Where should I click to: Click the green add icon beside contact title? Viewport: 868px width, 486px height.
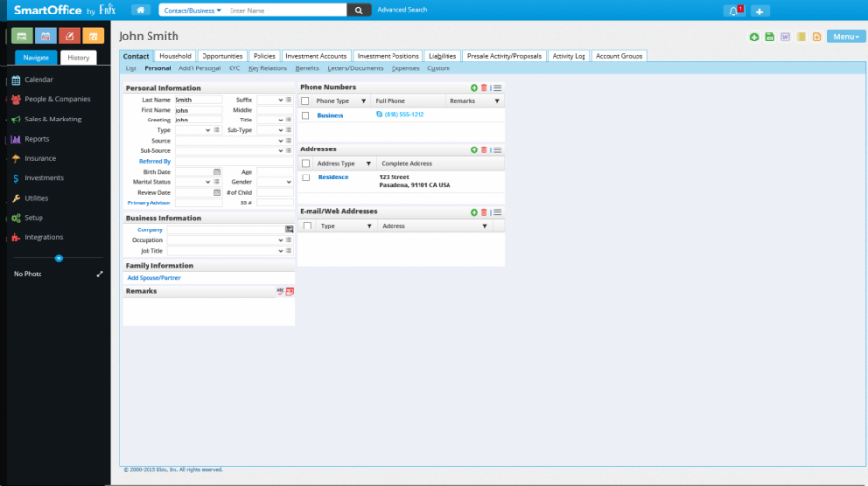coord(754,37)
